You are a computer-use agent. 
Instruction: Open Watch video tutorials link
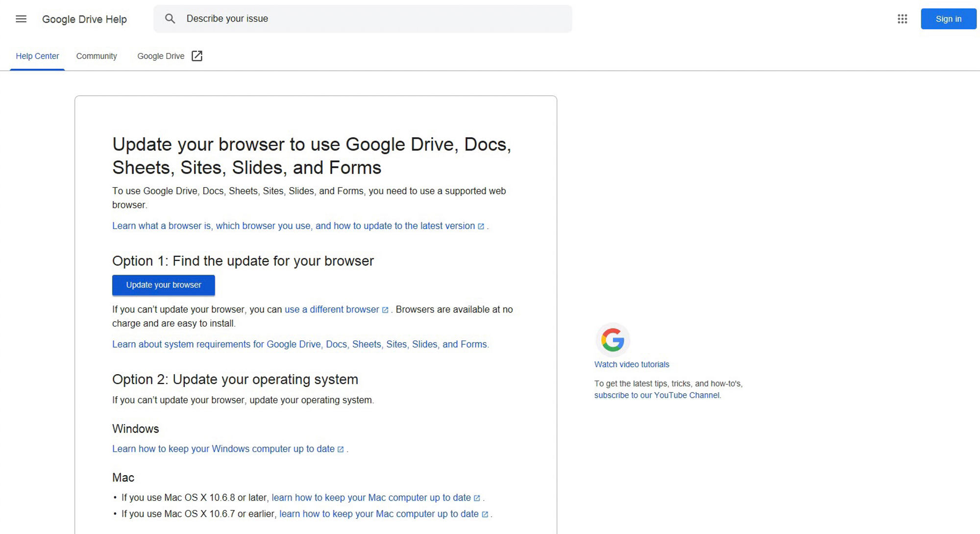click(x=631, y=364)
